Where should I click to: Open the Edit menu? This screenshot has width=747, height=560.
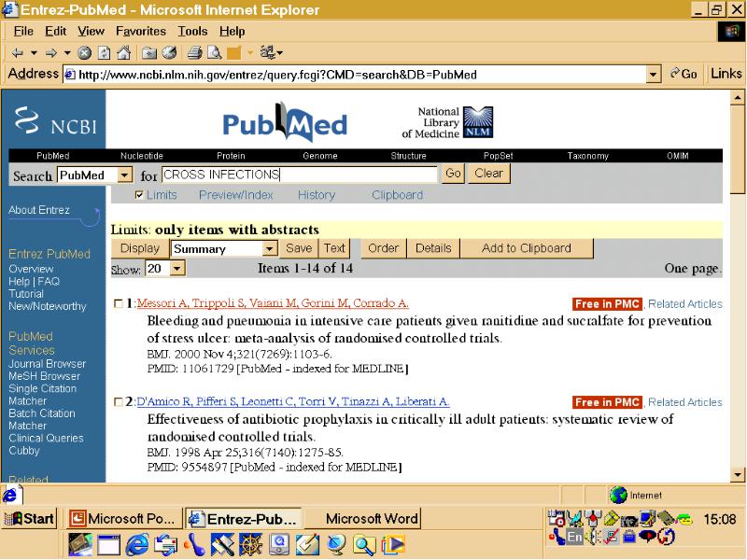(x=55, y=32)
